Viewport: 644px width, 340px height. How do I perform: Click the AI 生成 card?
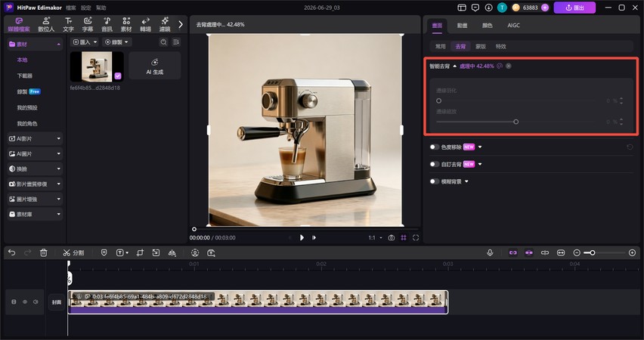(155, 66)
